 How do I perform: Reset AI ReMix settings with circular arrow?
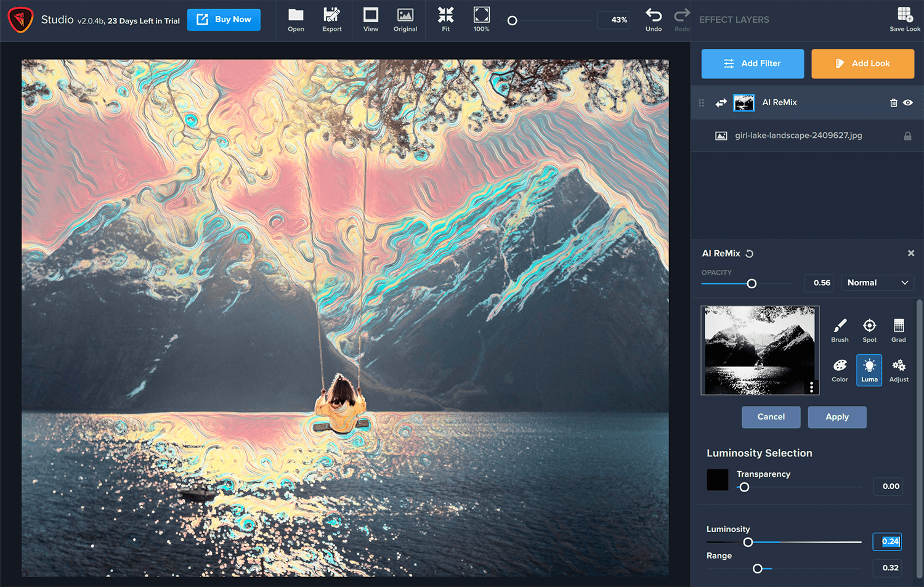pyautogui.click(x=750, y=254)
